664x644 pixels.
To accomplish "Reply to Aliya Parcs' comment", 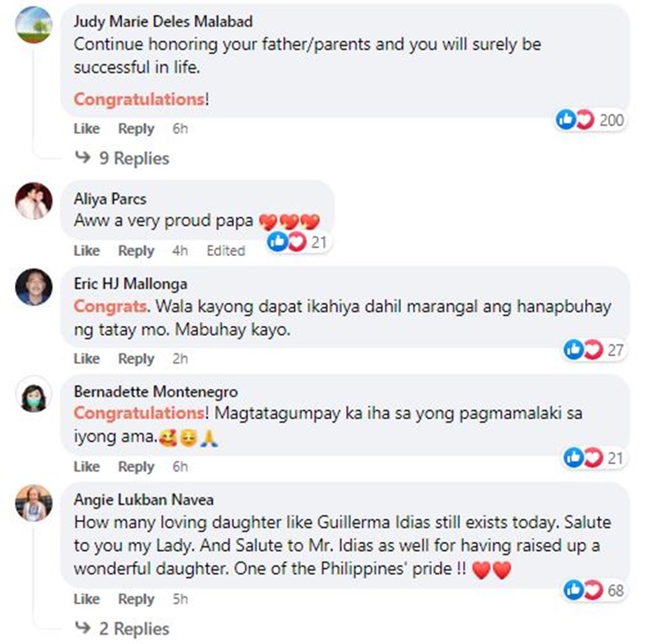I will [x=136, y=251].
